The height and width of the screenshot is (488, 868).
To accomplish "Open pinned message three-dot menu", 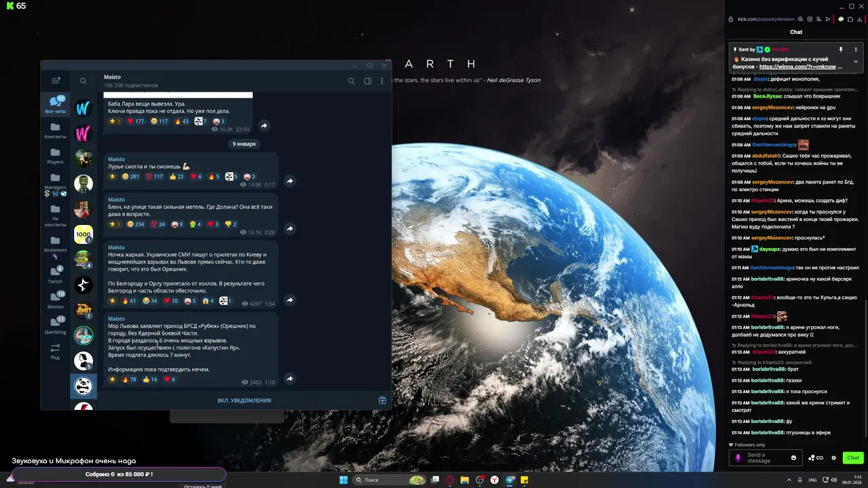I will tap(856, 49).
